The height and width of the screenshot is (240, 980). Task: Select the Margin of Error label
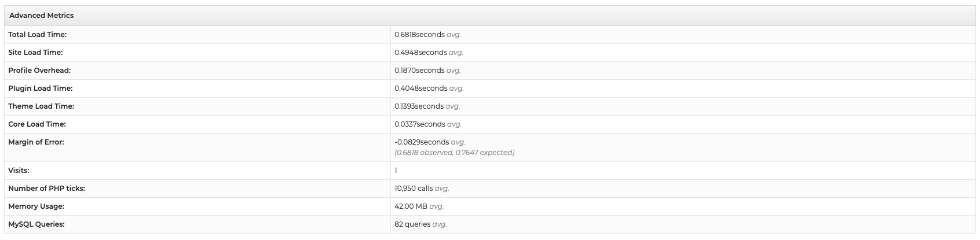[36, 142]
